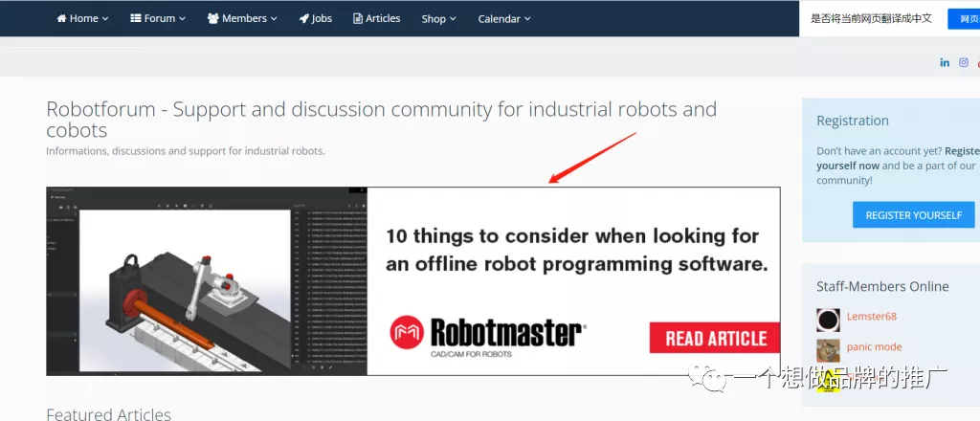
Task: Click the 'Staff-Members Online' heading
Action: (x=882, y=286)
